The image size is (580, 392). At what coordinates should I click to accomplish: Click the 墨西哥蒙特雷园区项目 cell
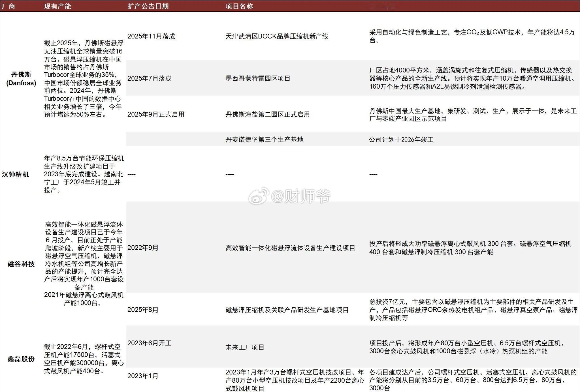click(x=258, y=78)
